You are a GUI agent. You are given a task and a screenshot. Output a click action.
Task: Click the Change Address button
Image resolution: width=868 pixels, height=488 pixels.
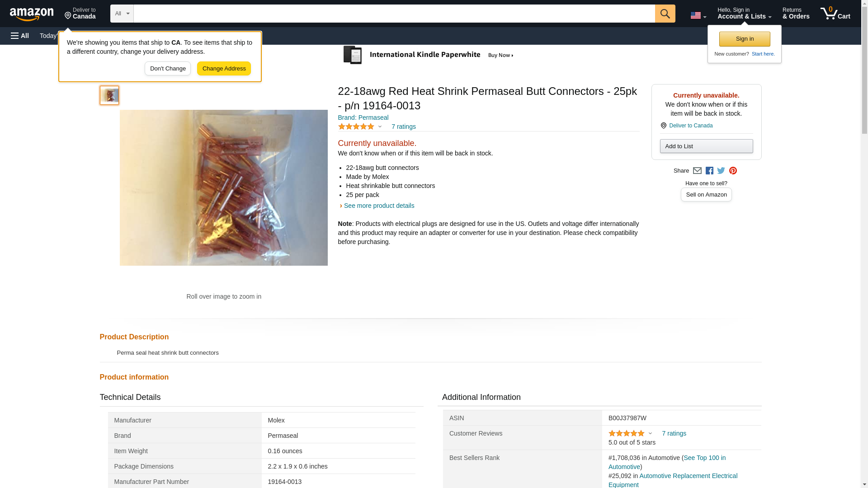pos(224,69)
